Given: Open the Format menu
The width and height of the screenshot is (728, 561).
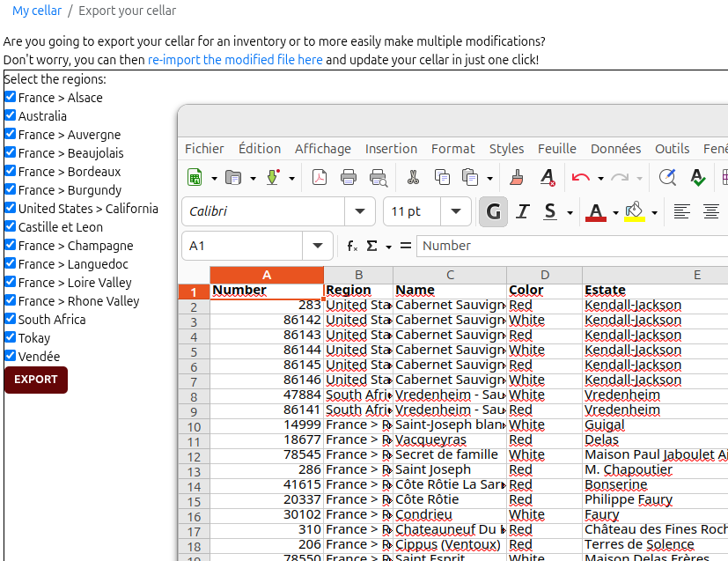Looking at the screenshot, I should [452, 149].
